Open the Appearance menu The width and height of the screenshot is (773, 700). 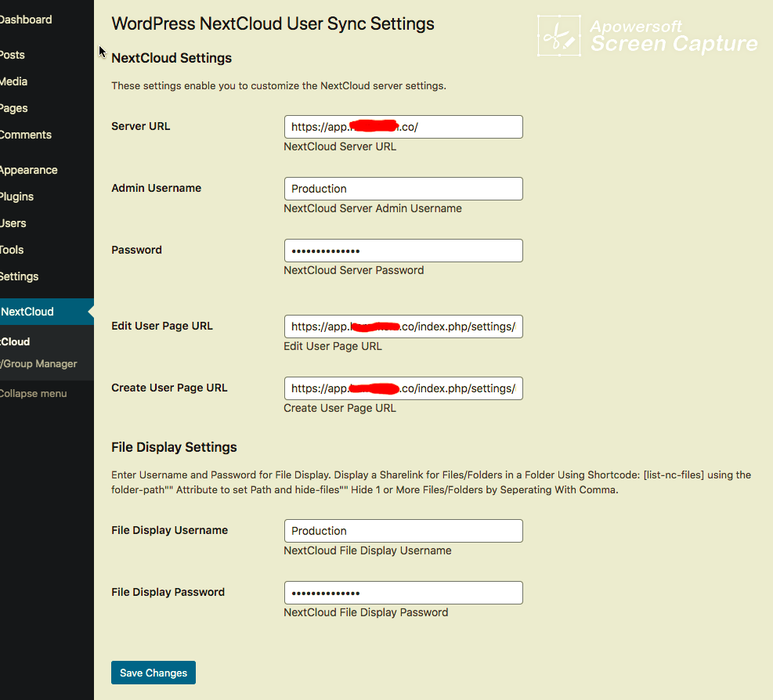click(x=29, y=170)
